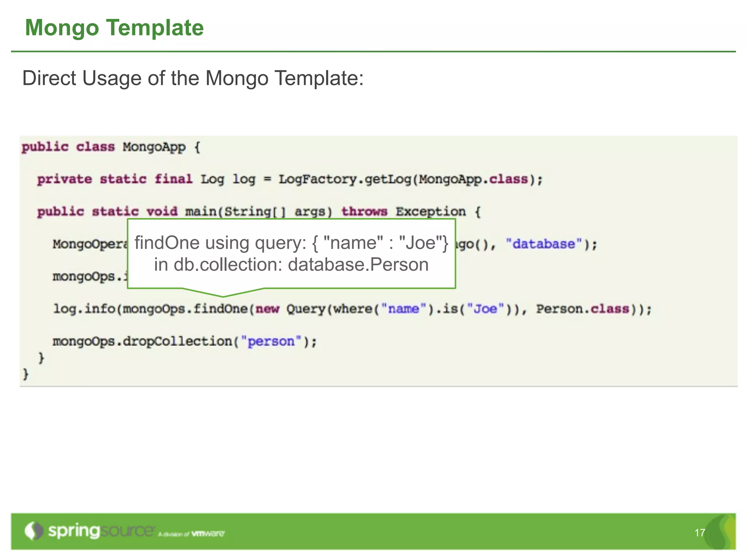747x560 pixels.
Task: Click the "database" string literal in code
Action: [543, 244]
